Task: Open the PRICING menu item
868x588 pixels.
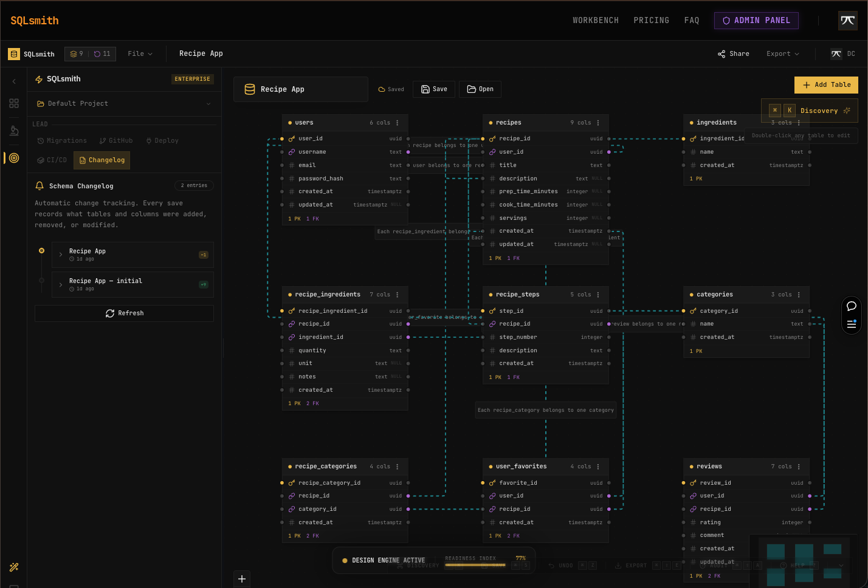Action: pos(651,20)
